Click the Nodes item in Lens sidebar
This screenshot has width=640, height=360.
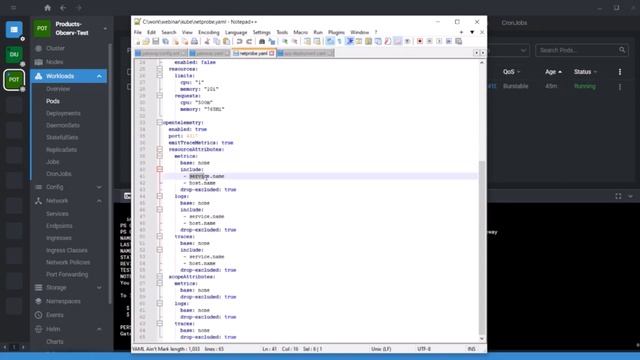[x=54, y=62]
